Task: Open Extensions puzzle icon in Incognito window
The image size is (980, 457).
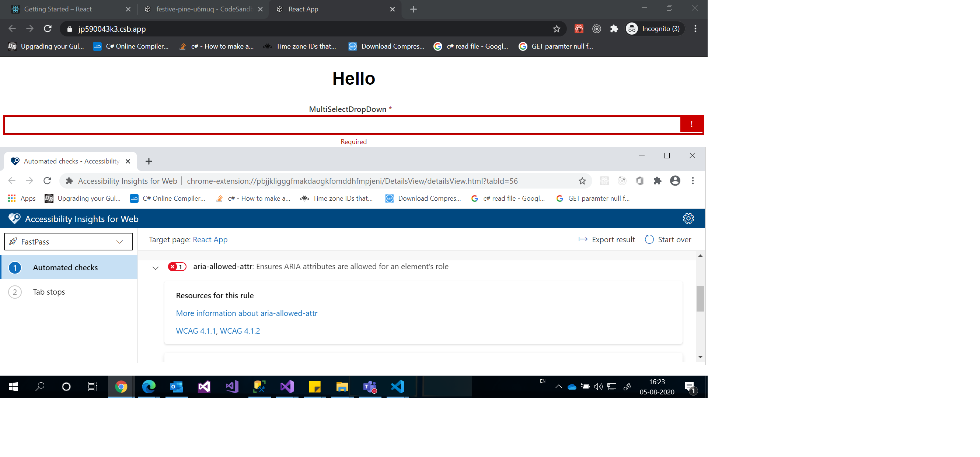Action: point(614,29)
